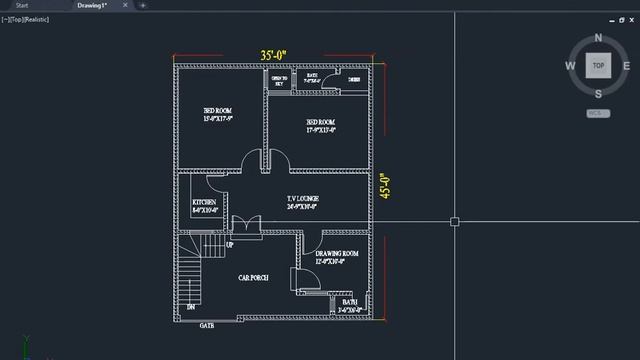This screenshot has width=640, height=360.
Task: Open the WCS coordinate system dropdown
Action: [598, 113]
